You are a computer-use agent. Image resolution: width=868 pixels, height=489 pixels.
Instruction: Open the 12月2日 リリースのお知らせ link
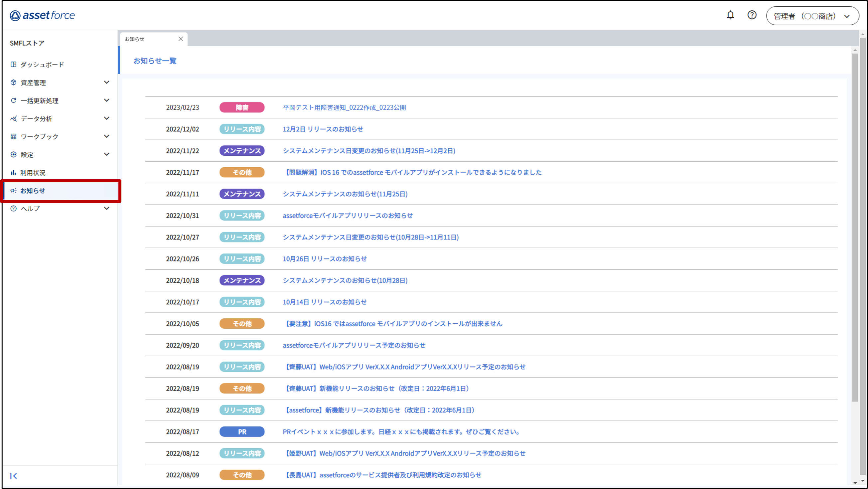click(323, 129)
